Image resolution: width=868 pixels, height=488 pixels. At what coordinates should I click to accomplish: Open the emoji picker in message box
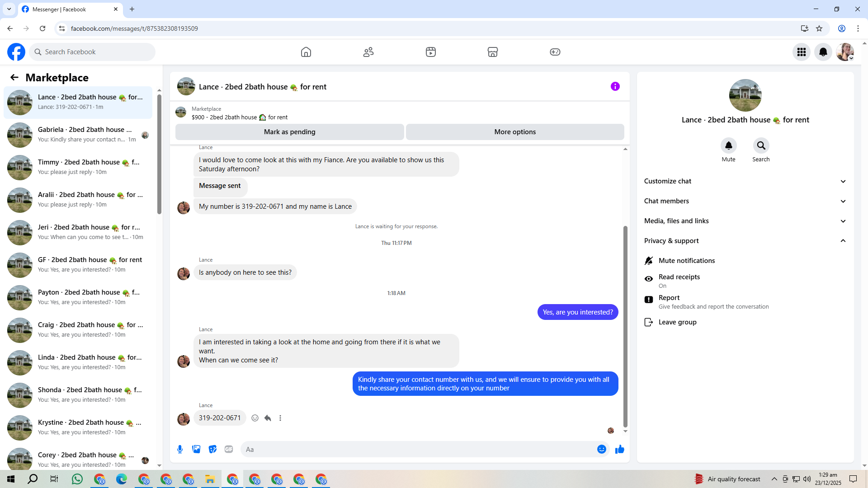pos(602,449)
